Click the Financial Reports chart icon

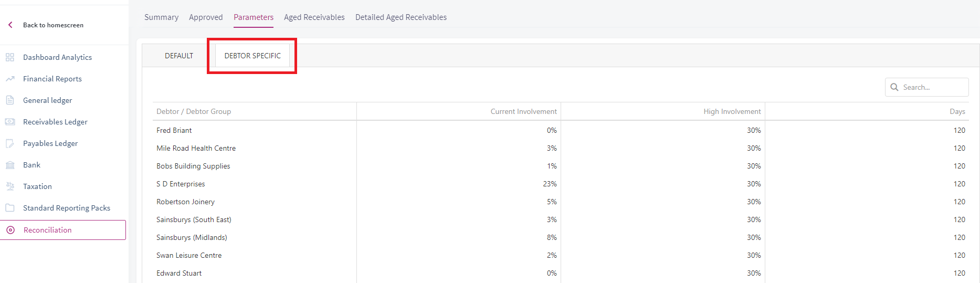pos(10,79)
